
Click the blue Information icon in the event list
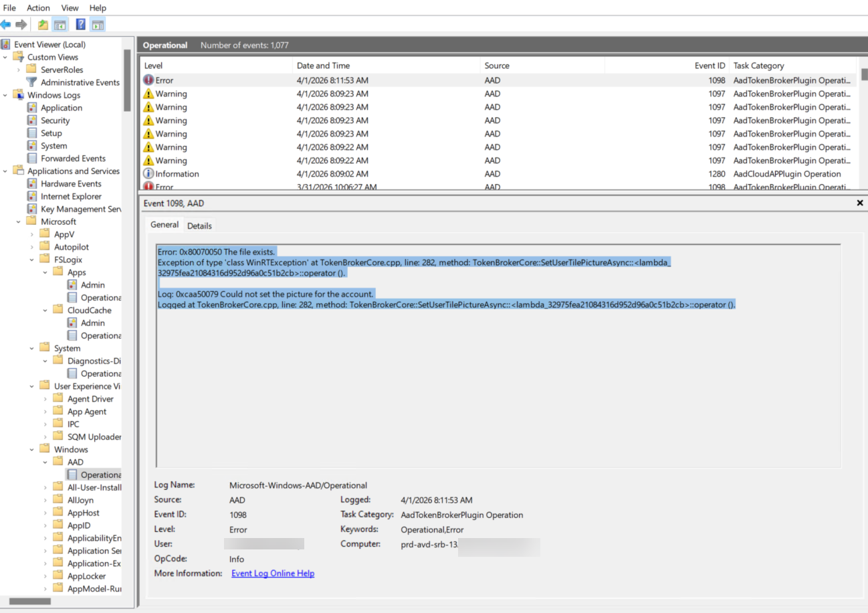coord(148,174)
